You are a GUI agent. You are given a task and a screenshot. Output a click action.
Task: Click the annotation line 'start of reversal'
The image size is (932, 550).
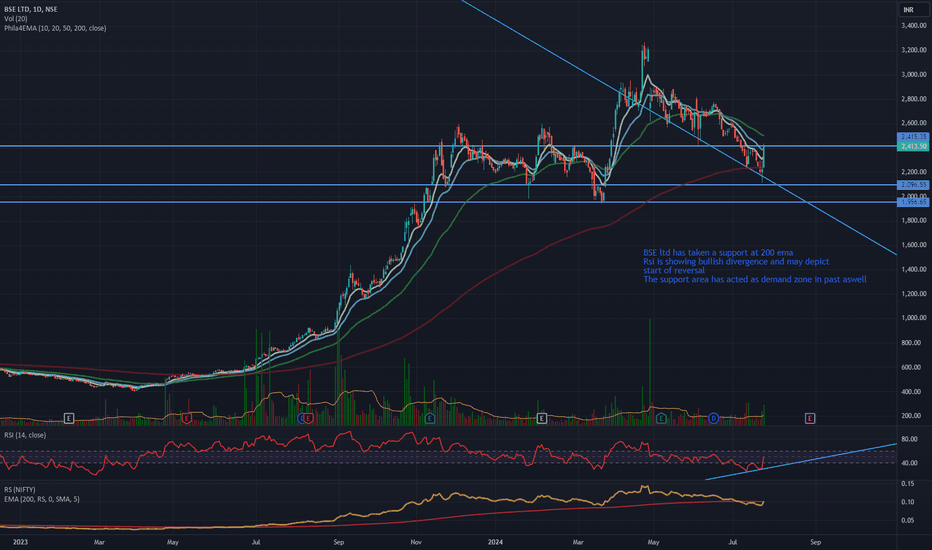[673, 271]
